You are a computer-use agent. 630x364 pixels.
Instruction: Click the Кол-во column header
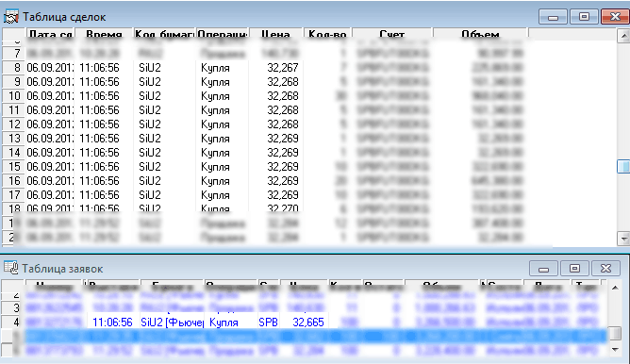point(327,34)
